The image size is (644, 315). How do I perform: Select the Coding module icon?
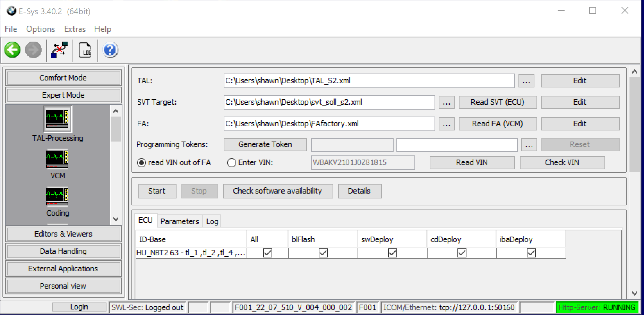pyautogui.click(x=57, y=196)
